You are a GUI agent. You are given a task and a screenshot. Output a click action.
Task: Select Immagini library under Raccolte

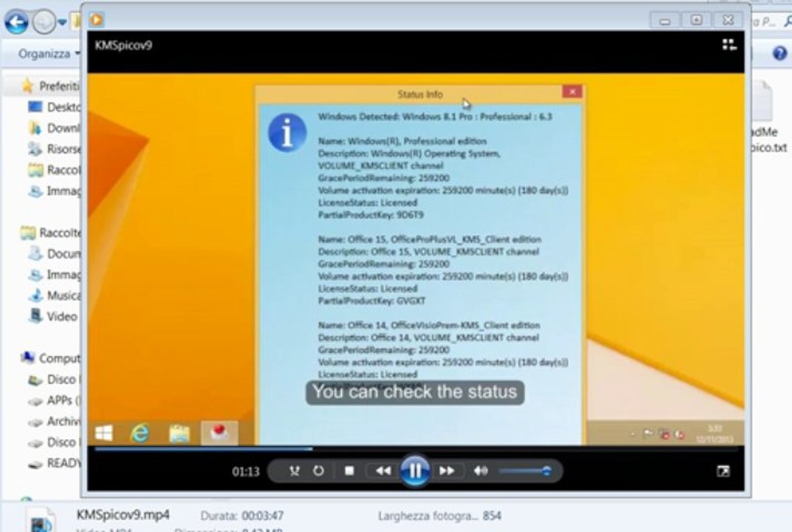click(54, 275)
